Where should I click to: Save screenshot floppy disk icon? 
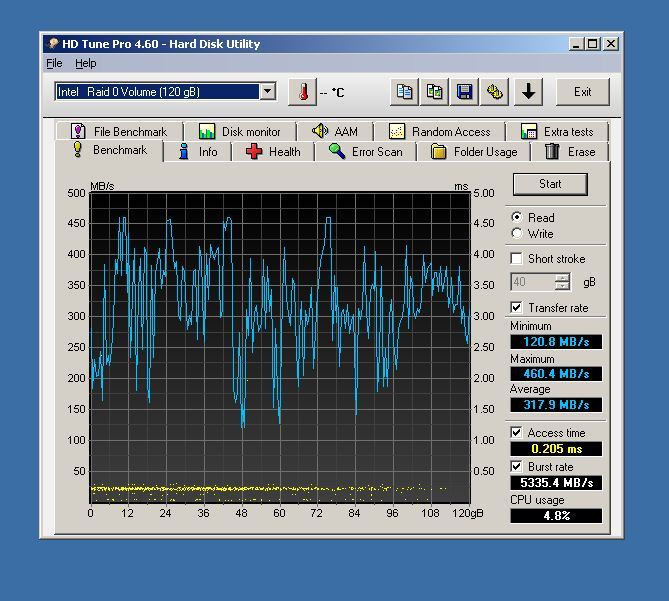tap(464, 92)
